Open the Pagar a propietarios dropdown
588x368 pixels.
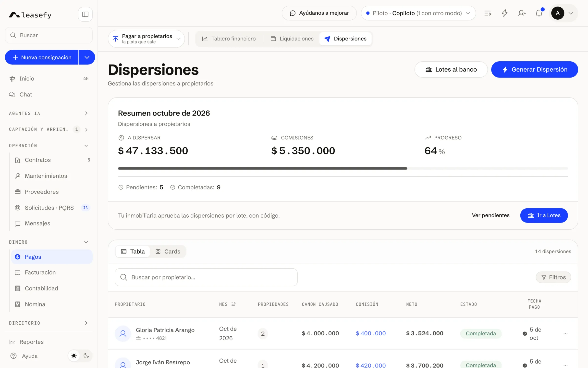[146, 39]
